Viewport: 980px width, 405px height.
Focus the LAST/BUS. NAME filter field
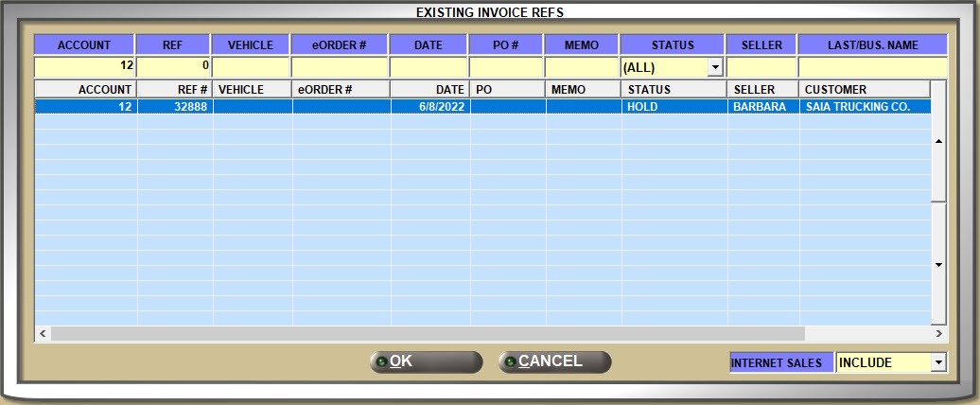click(871, 68)
